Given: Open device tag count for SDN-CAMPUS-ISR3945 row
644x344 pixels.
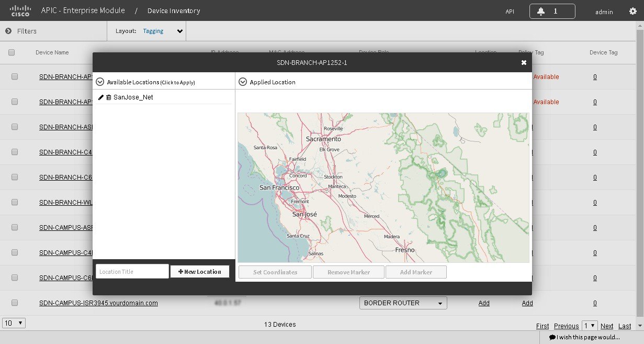Looking at the screenshot, I should pyautogui.click(x=595, y=303).
